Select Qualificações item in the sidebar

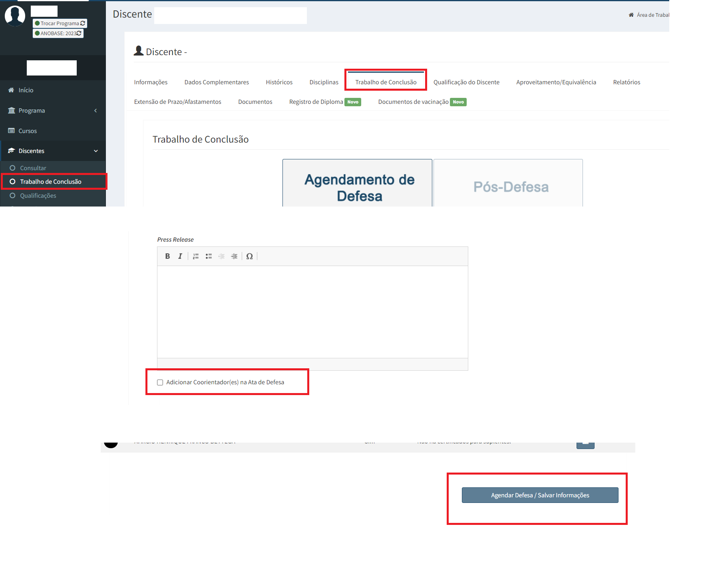(x=38, y=196)
